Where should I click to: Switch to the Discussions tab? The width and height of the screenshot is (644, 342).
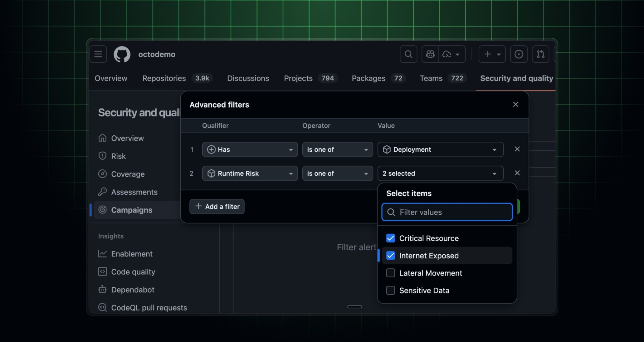coord(248,78)
